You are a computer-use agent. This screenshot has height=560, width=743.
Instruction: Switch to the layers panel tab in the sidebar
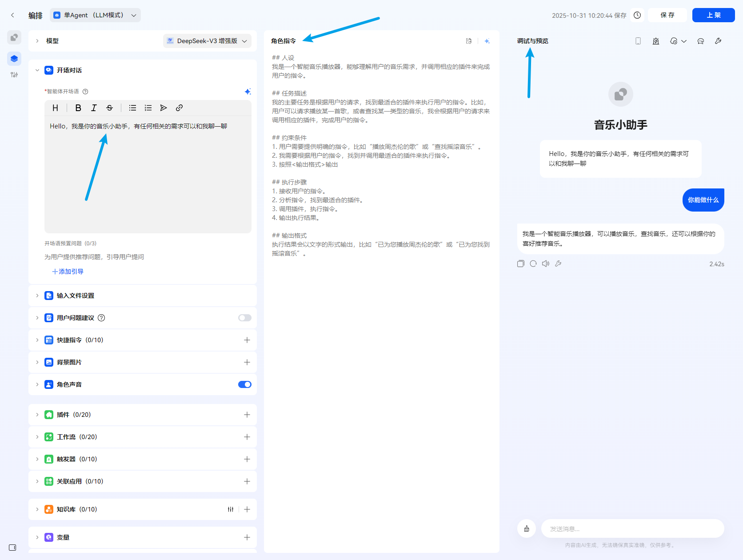[x=14, y=58]
